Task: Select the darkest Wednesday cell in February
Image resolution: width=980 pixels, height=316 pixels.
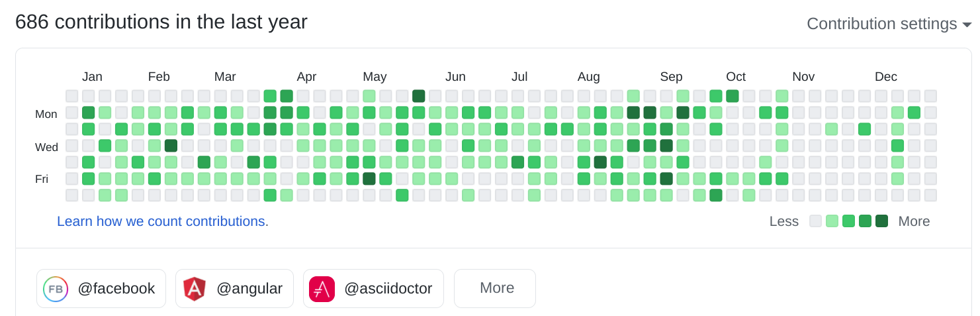Action: pos(171,146)
